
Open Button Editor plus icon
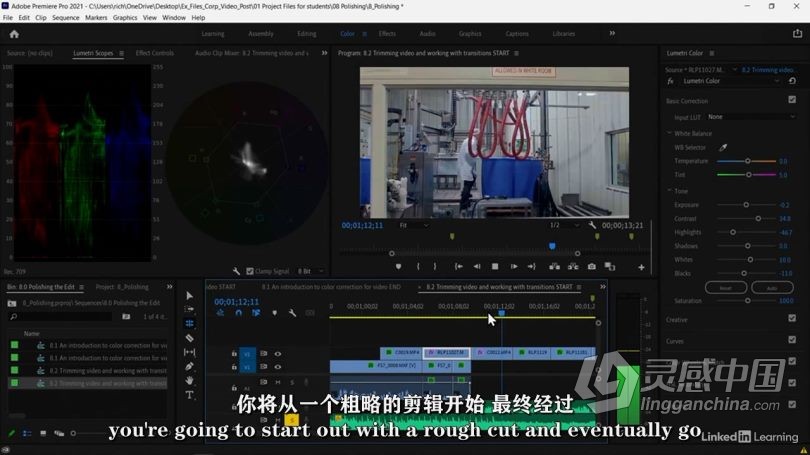(641, 267)
